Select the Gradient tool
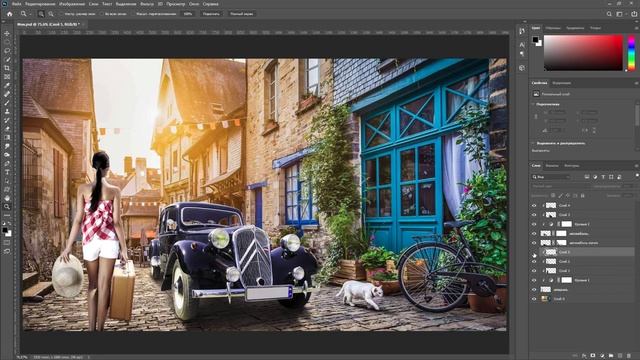 (x=7, y=138)
